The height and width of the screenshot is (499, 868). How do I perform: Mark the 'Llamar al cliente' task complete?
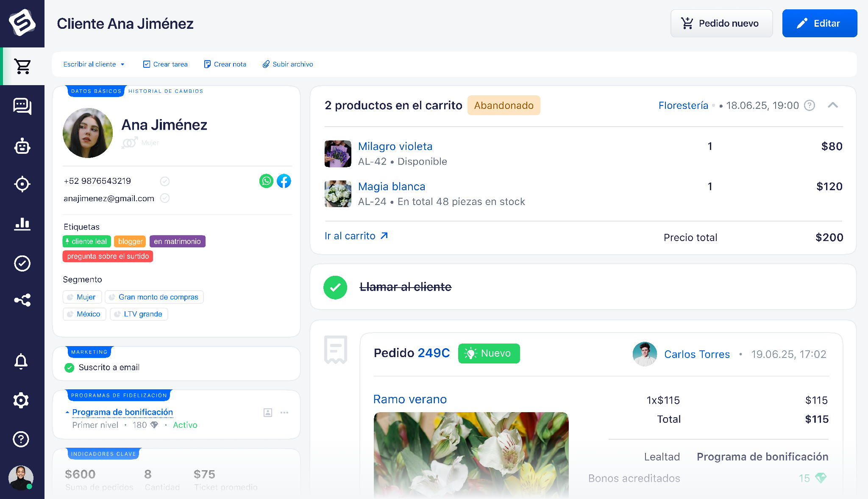(x=335, y=287)
